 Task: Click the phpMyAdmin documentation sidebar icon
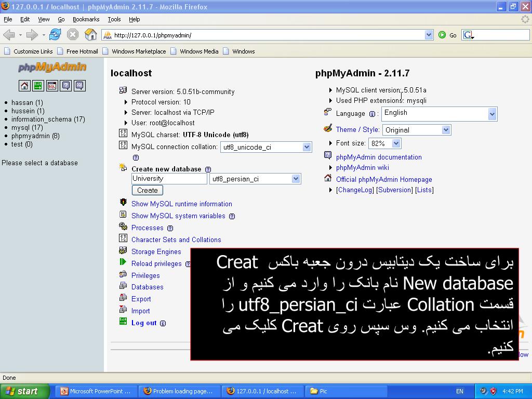click(x=66, y=86)
